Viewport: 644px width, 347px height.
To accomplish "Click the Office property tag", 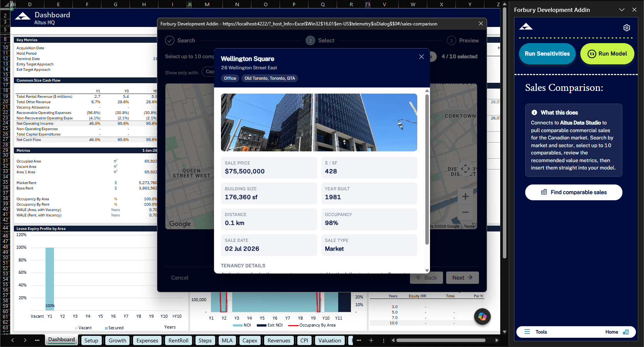I will point(230,78).
